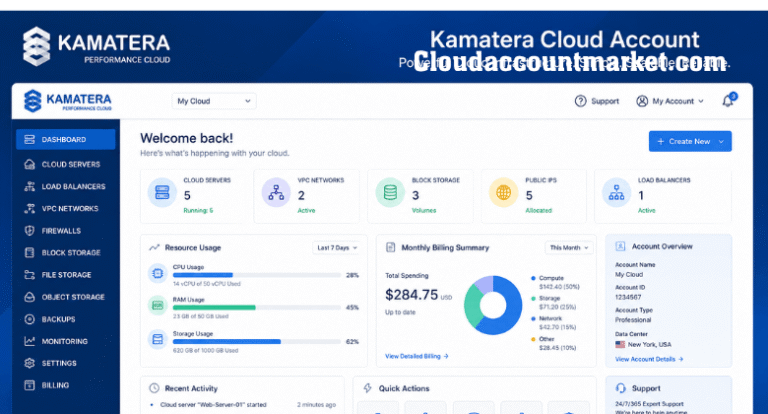Image resolution: width=768 pixels, height=414 pixels.
Task: Click the Other legend entry
Action: (x=553, y=343)
